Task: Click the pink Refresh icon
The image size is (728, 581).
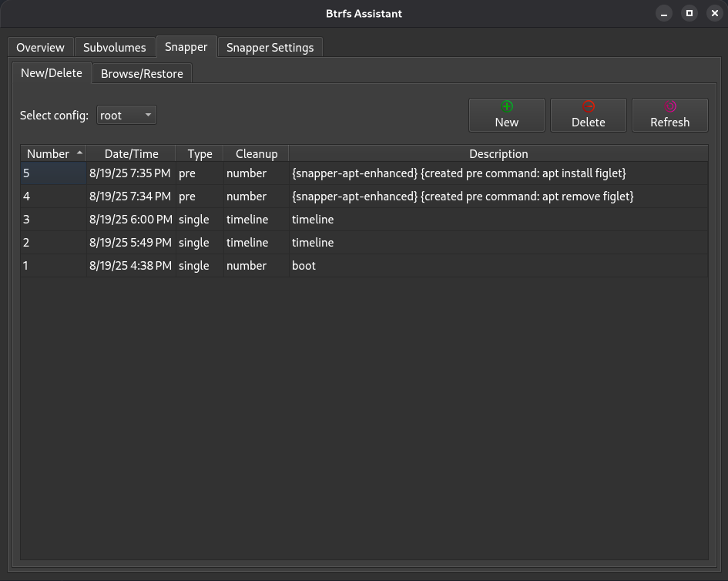Action: 670,107
